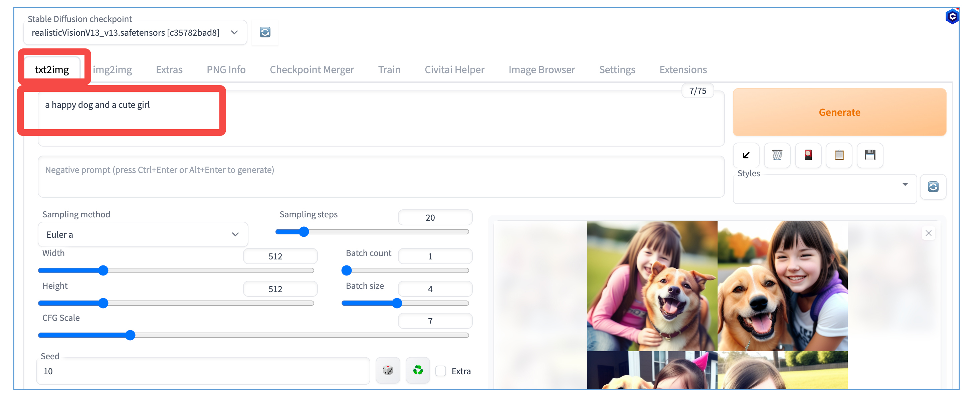Click the arrow icon to read generation parameters

[x=746, y=155]
